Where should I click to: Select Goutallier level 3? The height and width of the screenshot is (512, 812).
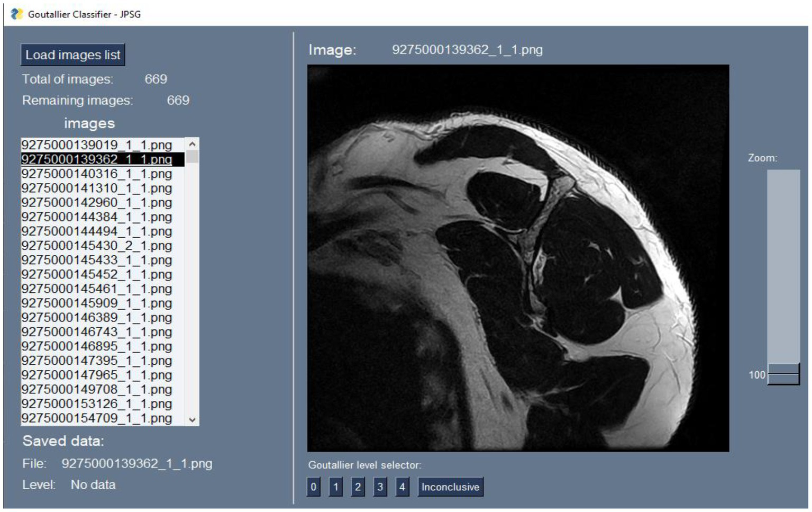[x=380, y=487]
